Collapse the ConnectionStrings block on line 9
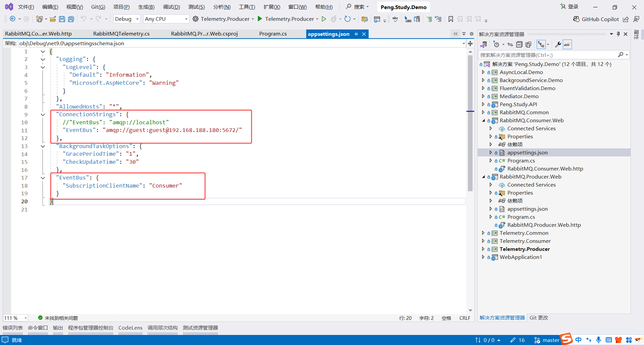 click(x=43, y=115)
